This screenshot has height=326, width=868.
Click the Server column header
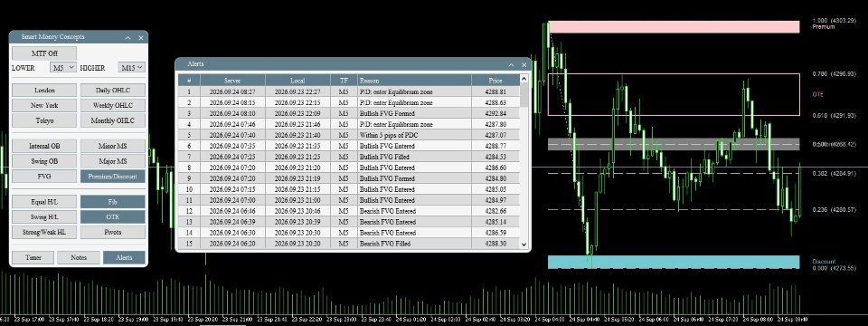point(232,81)
